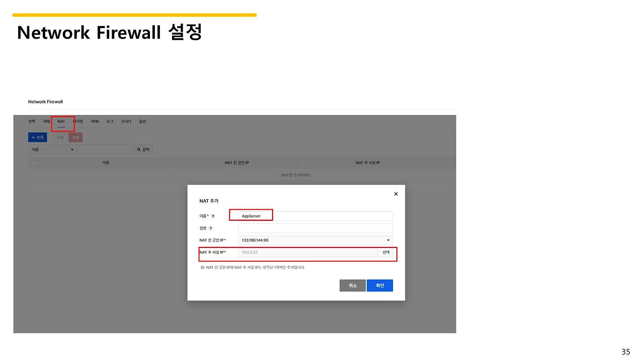Click the info icon in the NAT dialog
The width and height of the screenshot is (644, 362).
pos(202,267)
